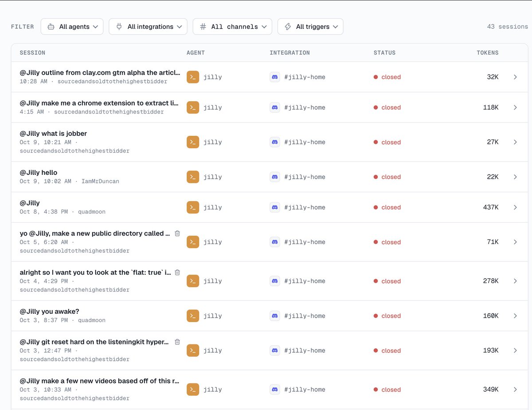Delete the 'flat: true' session via trash icon
Screen dimensions: 532x410
[x=177, y=272]
